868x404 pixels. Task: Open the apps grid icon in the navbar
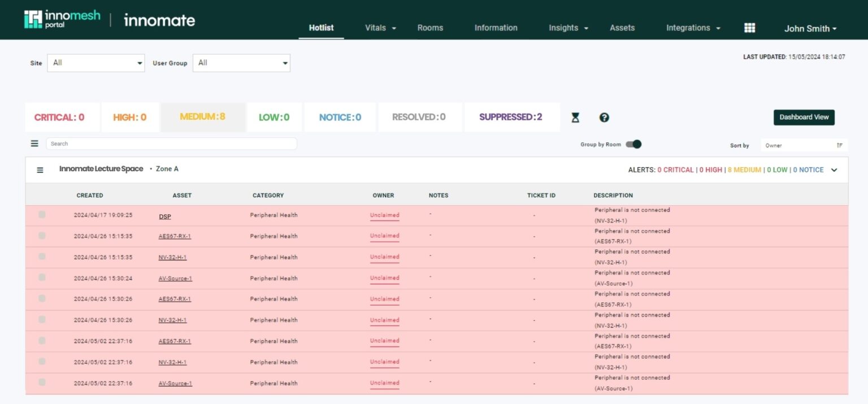click(x=749, y=27)
